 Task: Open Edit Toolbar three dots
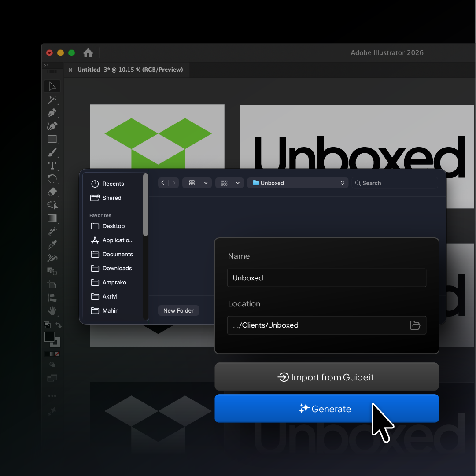click(52, 396)
